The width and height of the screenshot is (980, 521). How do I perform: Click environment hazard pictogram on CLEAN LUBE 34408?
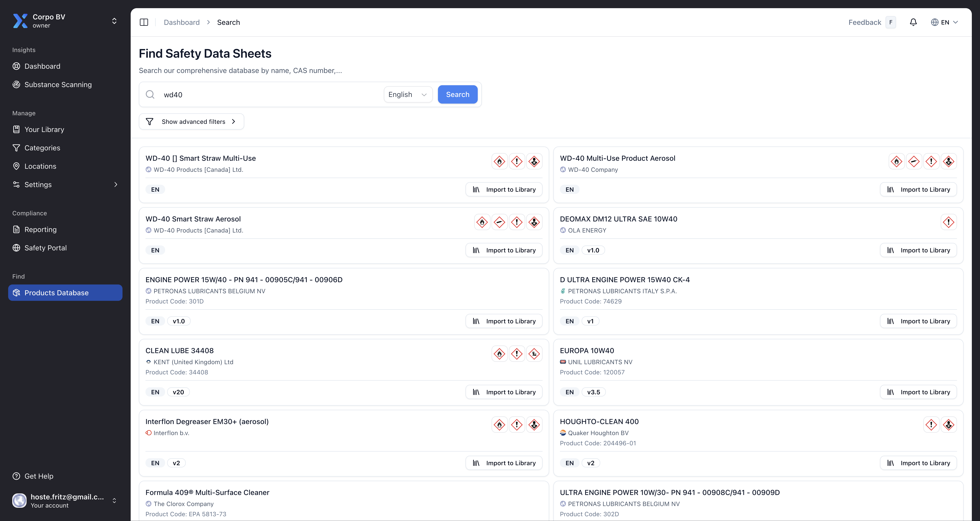(x=534, y=354)
